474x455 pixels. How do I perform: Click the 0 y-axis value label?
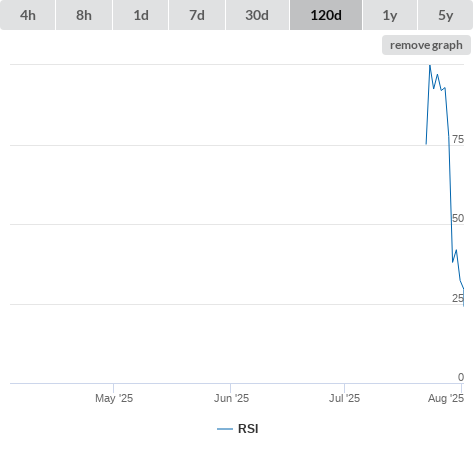pos(461,377)
